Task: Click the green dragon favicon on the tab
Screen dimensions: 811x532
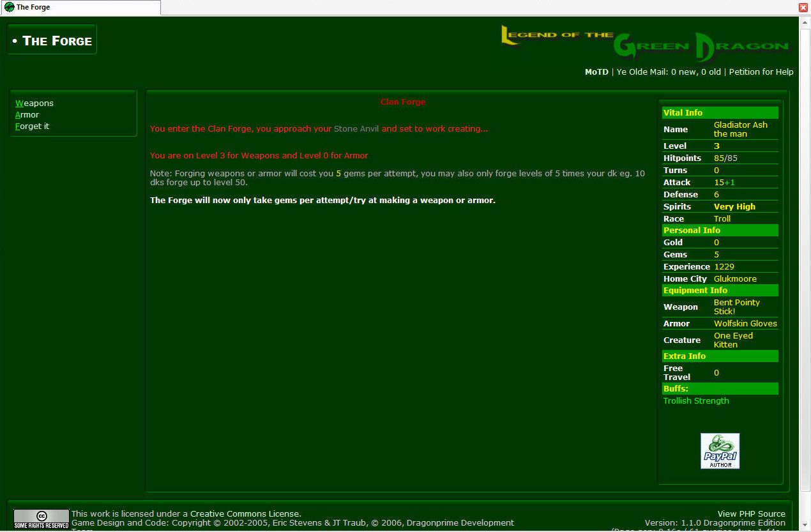Action: [9, 7]
